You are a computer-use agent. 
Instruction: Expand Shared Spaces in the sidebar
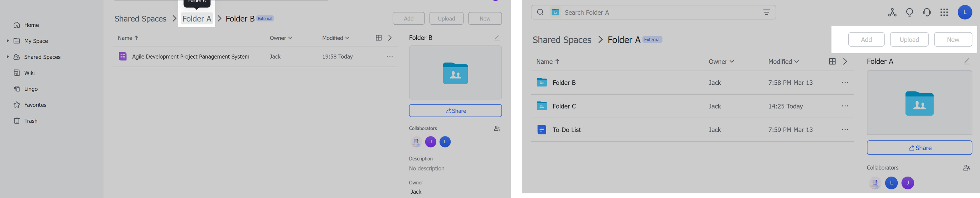(8, 56)
